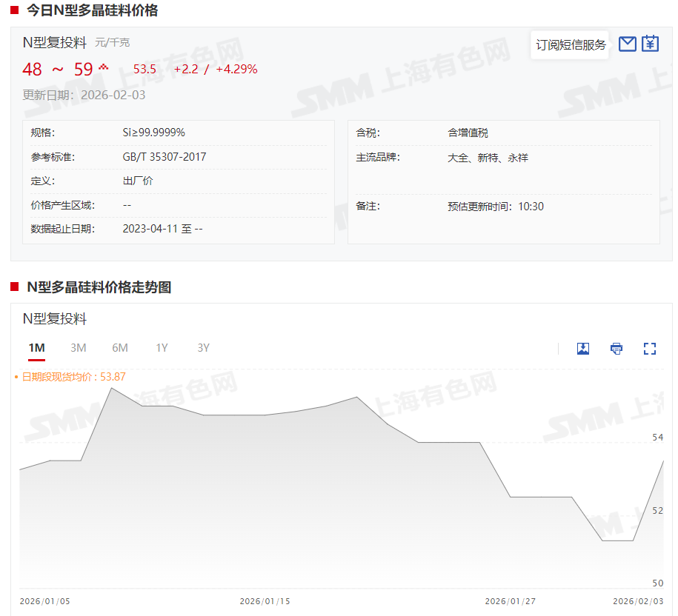Screen dimensions: 678x616
Task: Show the 6M price trend
Action: [120, 348]
